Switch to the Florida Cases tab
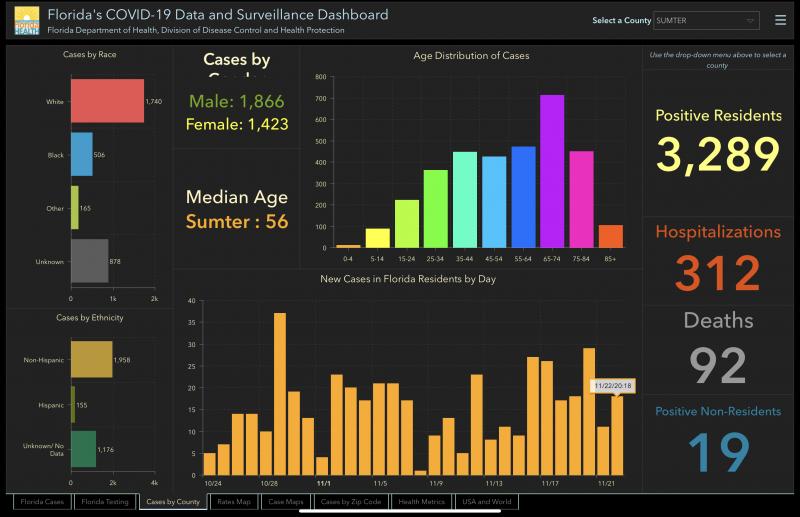Image resolution: width=800 pixels, height=517 pixels. tap(42, 502)
